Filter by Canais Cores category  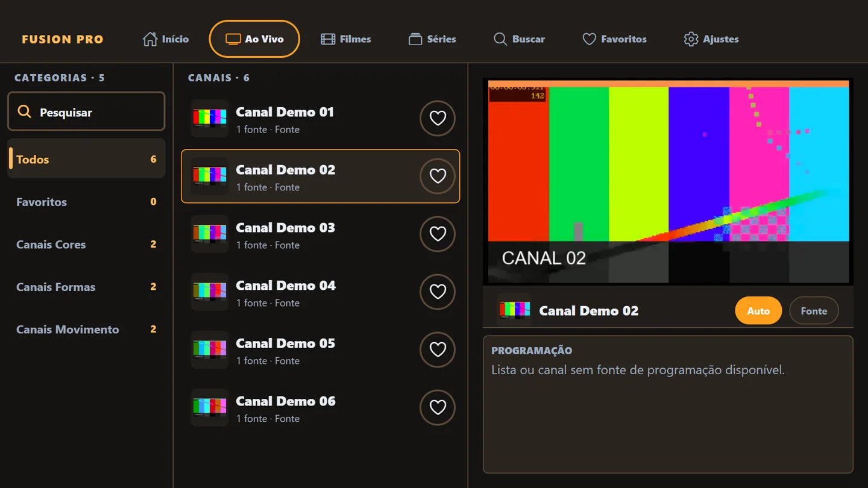(86, 244)
